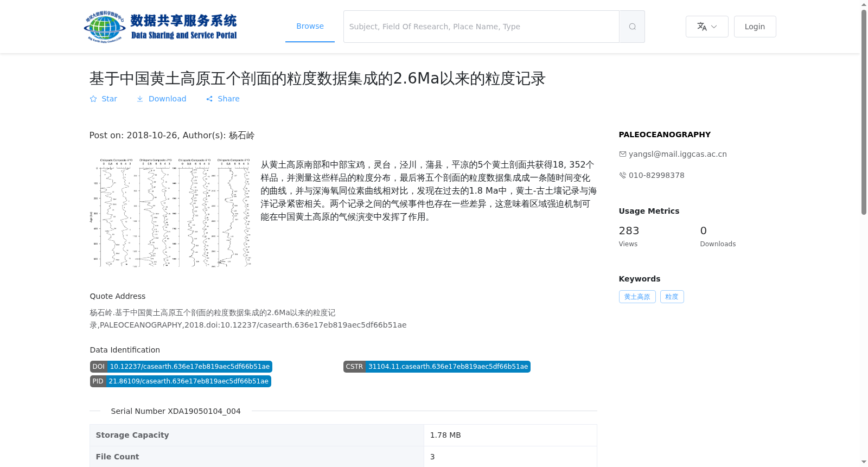Click the File Count row label
The image size is (868, 467).
point(117,457)
